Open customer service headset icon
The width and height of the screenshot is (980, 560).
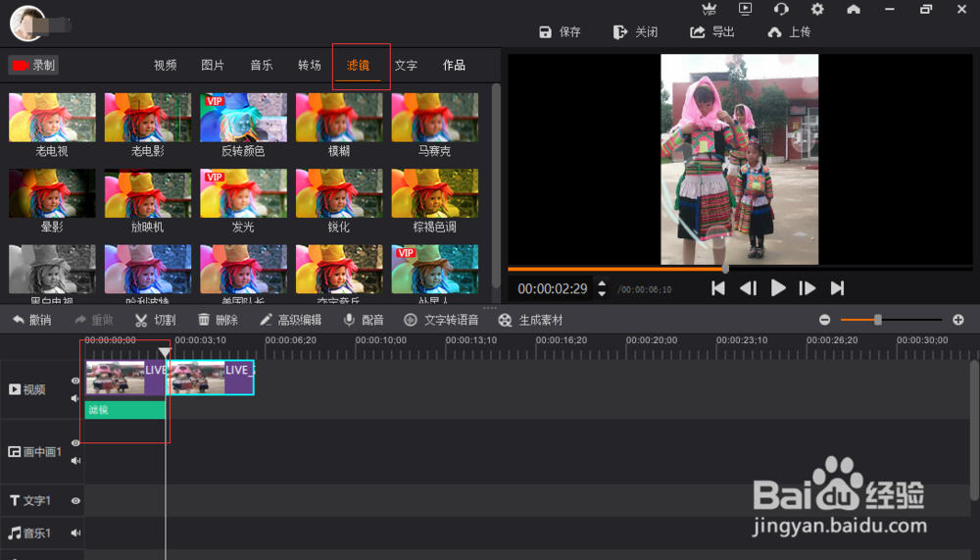pos(781,9)
